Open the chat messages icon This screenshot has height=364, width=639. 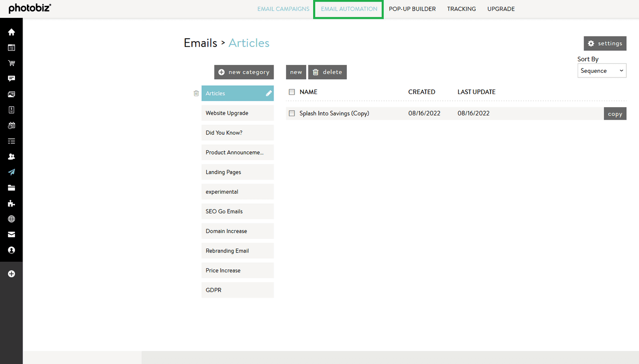pyautogui.click(x=12, y=78)
